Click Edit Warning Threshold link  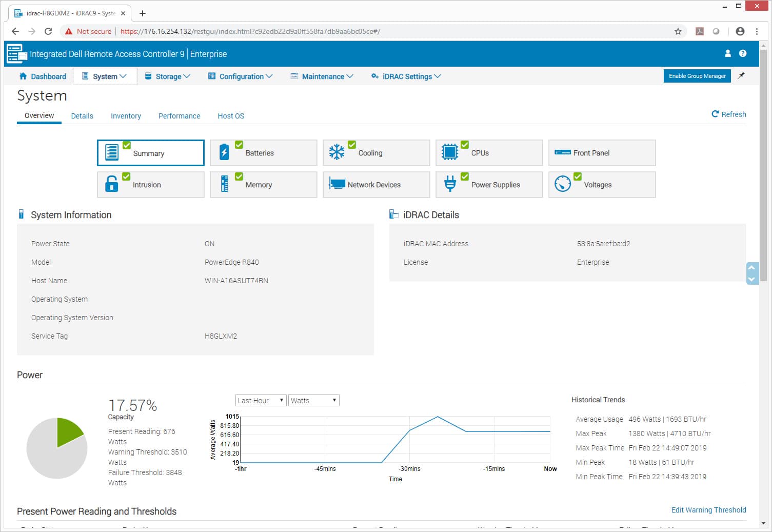point(708,510)
